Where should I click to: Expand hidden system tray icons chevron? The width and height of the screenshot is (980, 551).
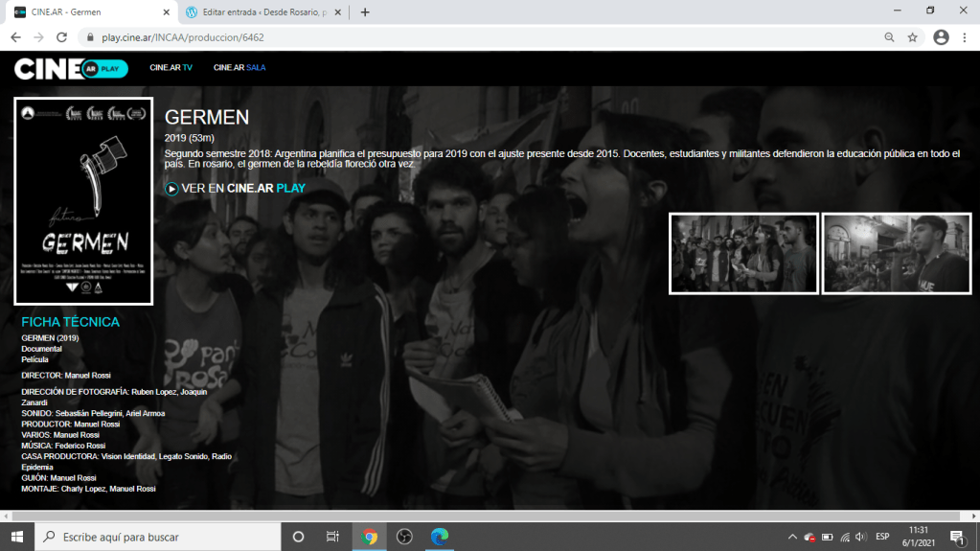coord(792,537)
